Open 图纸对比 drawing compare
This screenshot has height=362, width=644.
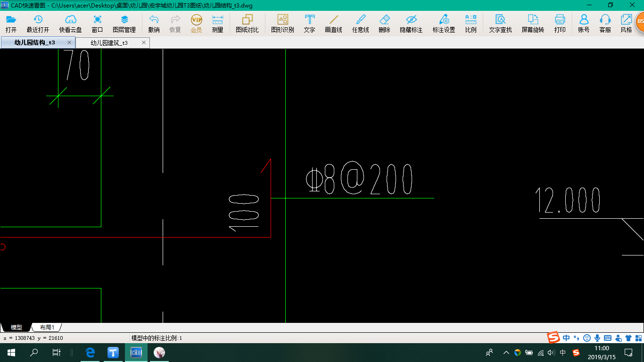248,24
